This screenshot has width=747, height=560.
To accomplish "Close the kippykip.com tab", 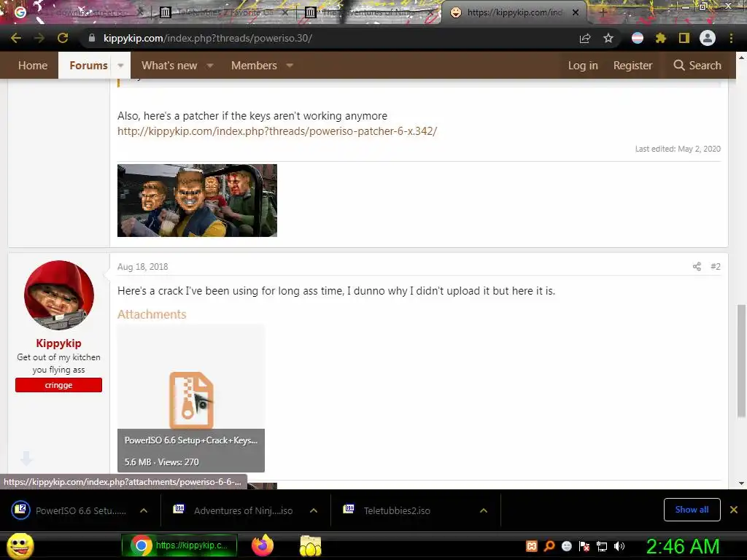I will pos(576,12).
